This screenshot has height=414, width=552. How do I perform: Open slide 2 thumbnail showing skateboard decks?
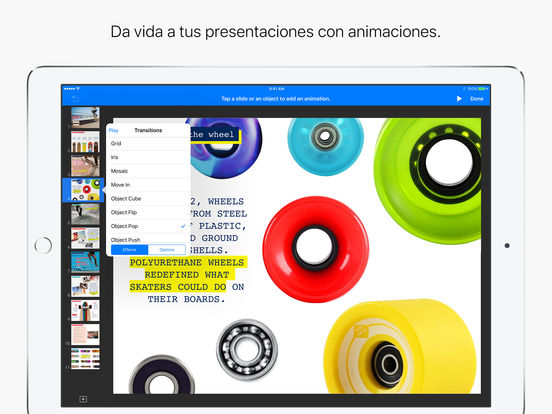(85, 142)
